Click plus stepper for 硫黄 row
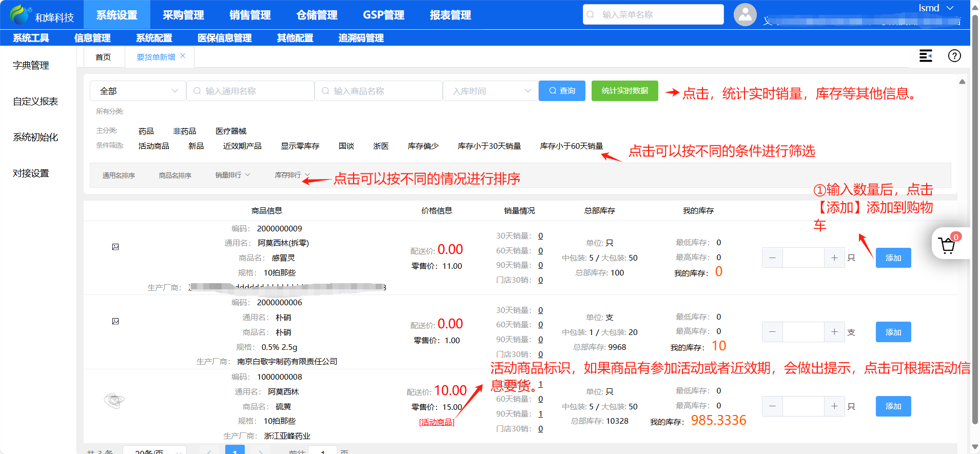Viewport: 980px width, 454px height. [834, 406]
